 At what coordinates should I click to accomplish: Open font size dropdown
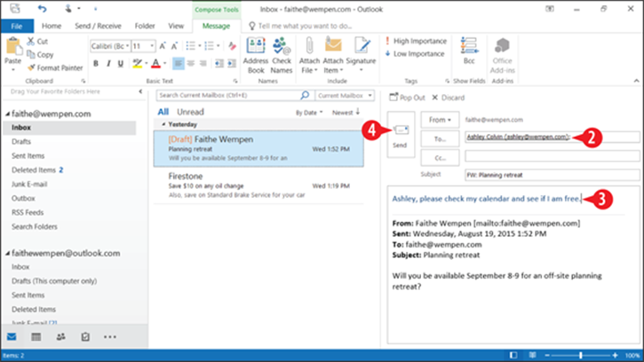pos(152,46)
